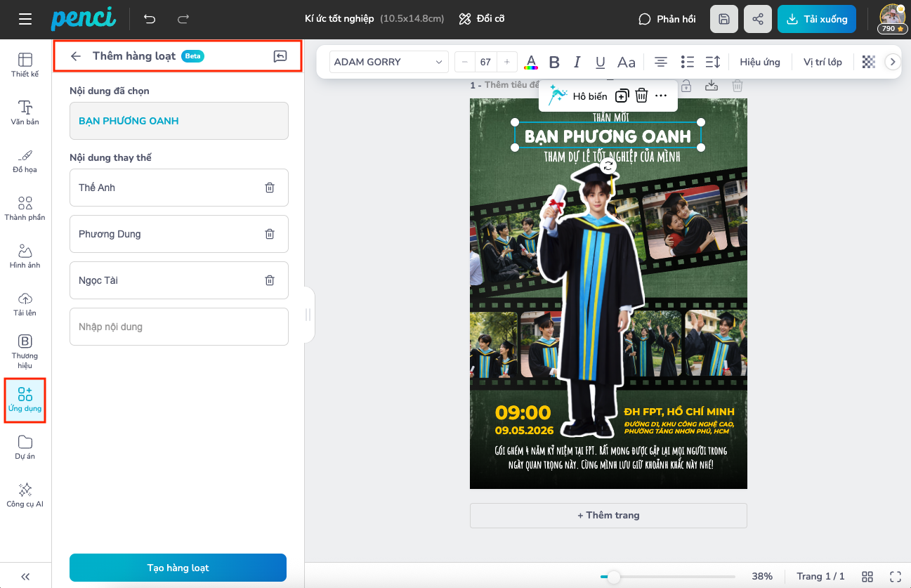Click the 'Tải xuống' download button
Screen dimensions: 911x588
[816, 19]
